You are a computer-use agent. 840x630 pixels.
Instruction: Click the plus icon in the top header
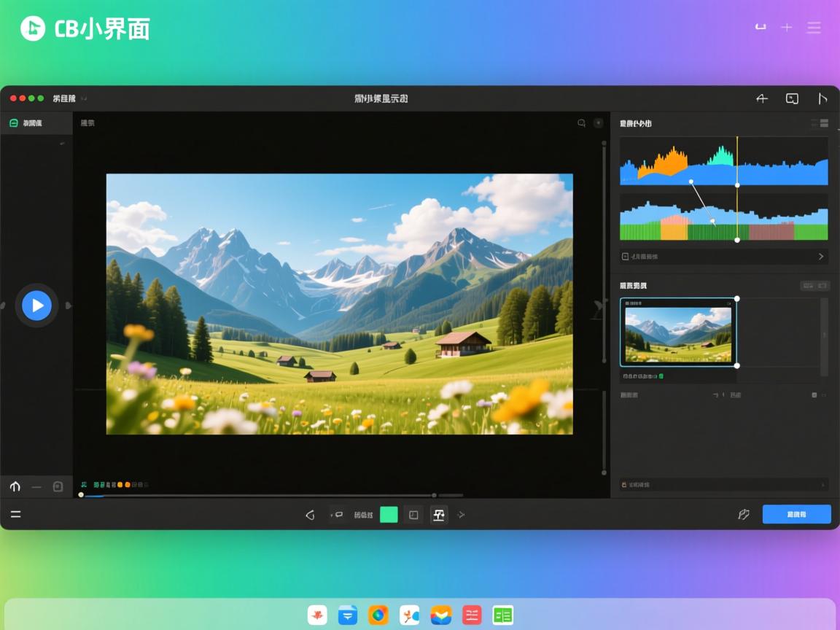pyautogui.click(x=786, y=28)
